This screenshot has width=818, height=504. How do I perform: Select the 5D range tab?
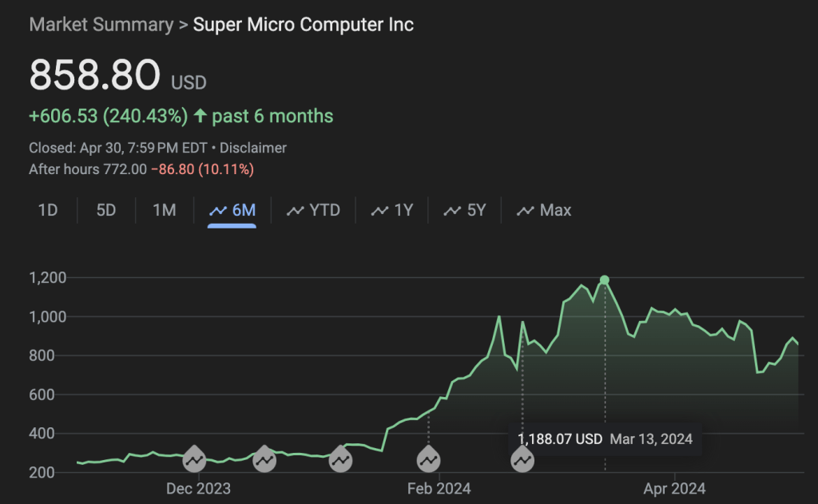[x=106, y=211]
